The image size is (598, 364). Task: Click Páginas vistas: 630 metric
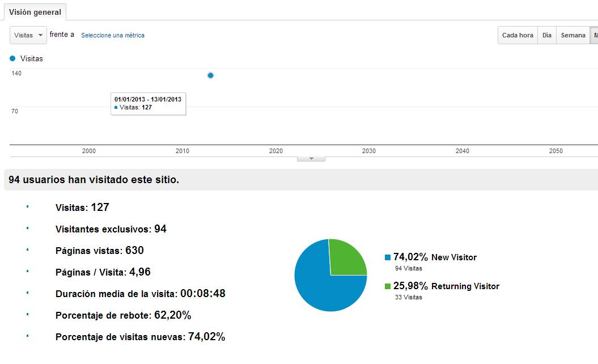click(x=100, y=250)
